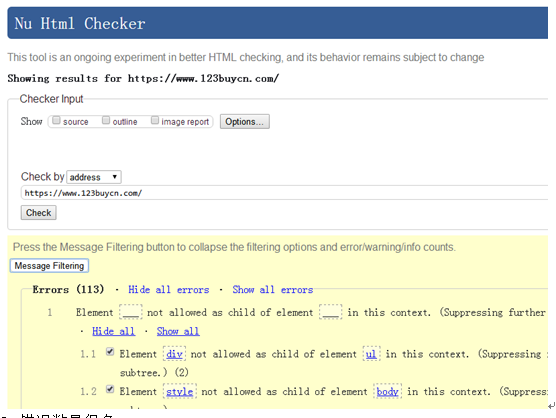Image resolution: width=556 pixels, height=418 pixels.
Task: Click Show all errors link
Action: click(x=273, y=290)
